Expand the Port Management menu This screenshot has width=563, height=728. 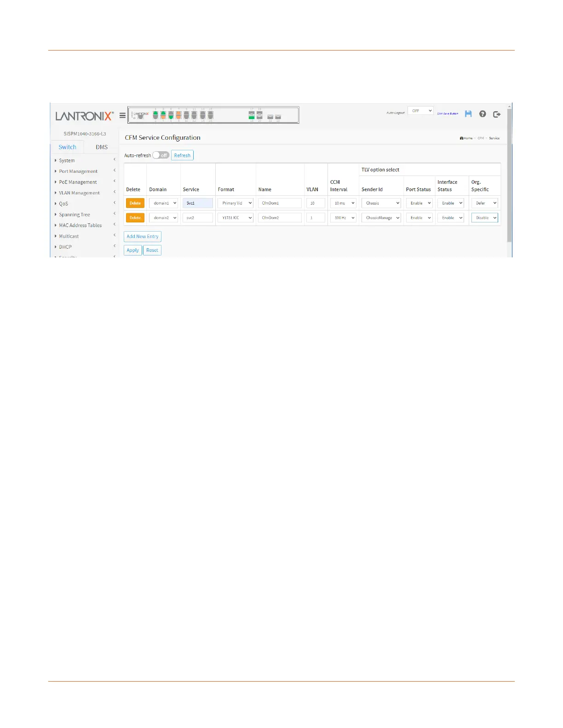(85, 171)
